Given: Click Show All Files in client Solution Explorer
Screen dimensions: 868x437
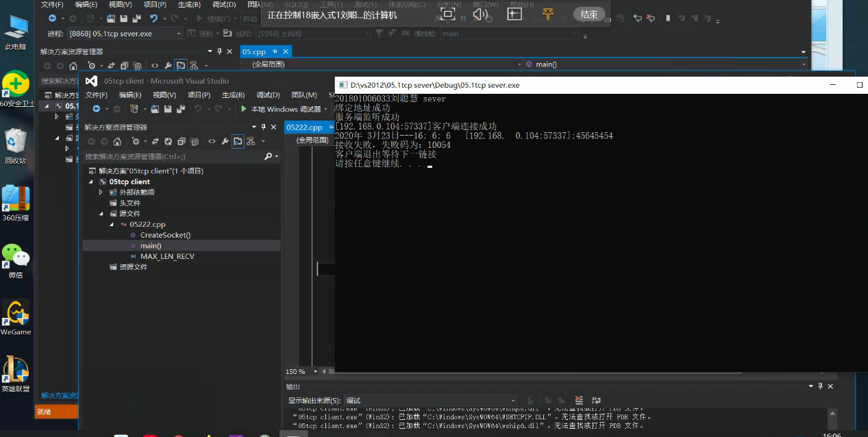Looking at the screenshot, I should point(195,141).
